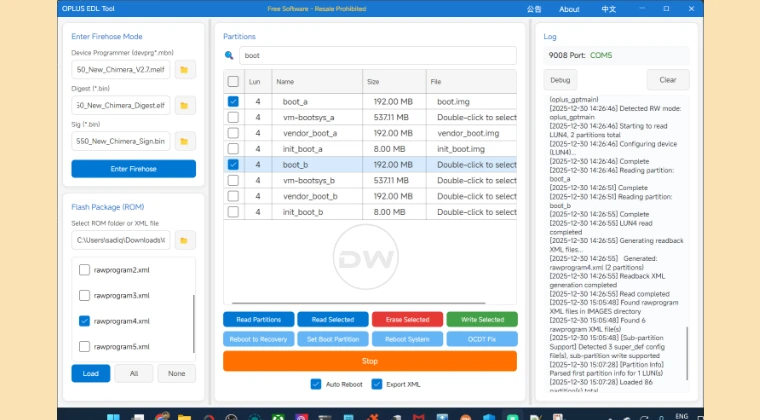Click the Read Partitions button

259,319
